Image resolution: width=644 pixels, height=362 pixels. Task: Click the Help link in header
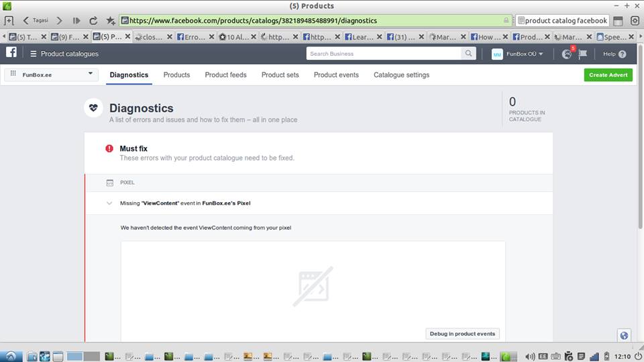(x=609, y=54)
